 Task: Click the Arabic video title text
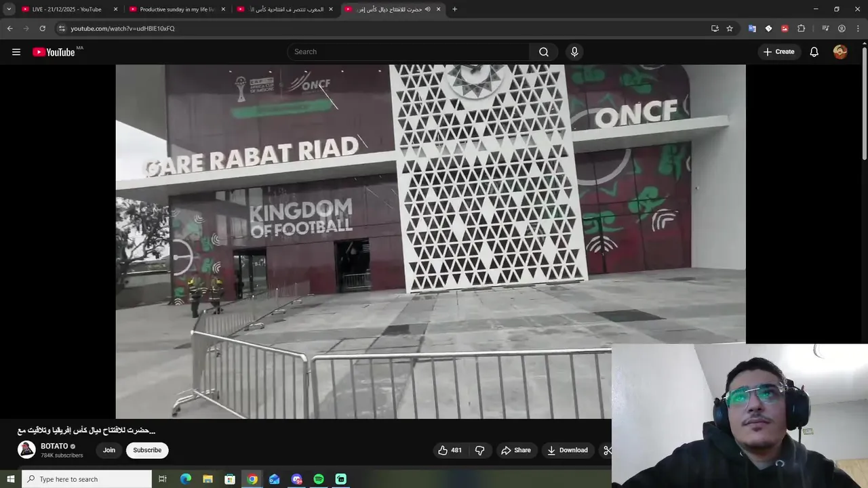coord(86,430)
